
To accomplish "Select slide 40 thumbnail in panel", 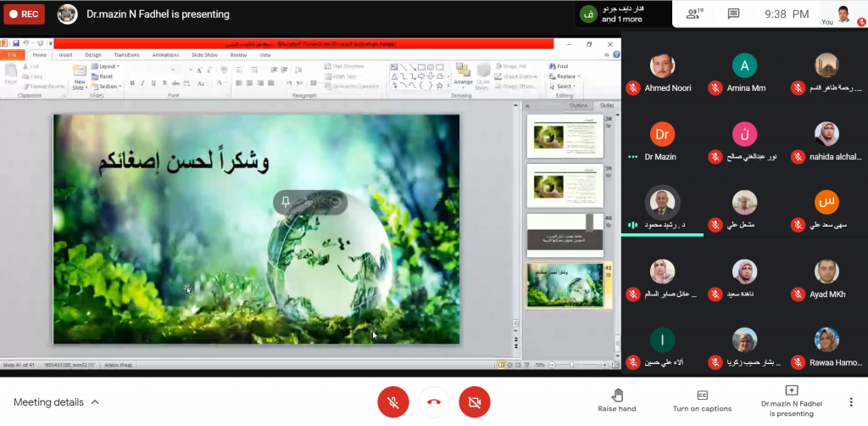I will click(x=565, y=234).
